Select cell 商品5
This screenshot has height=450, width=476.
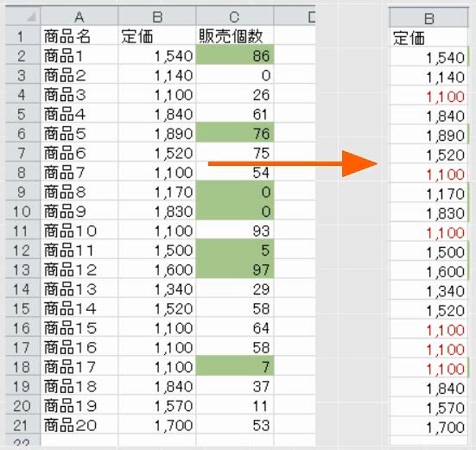tap(79, 133)
